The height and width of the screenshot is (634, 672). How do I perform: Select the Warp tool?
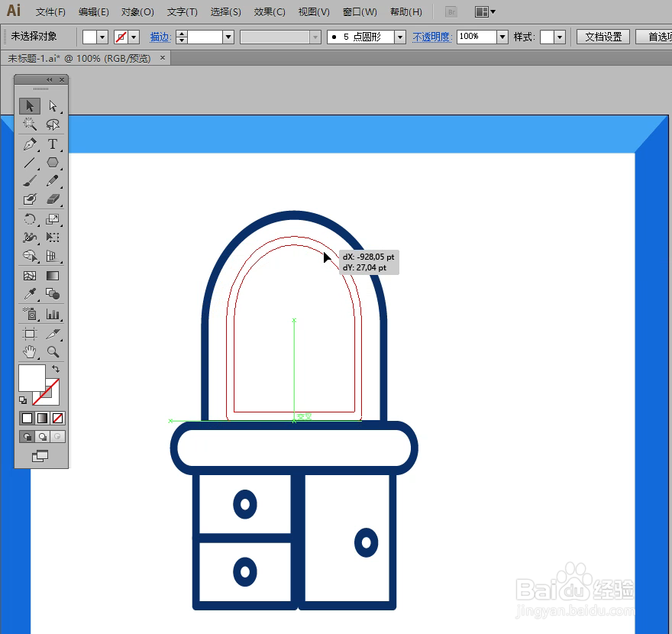[30, 238]
